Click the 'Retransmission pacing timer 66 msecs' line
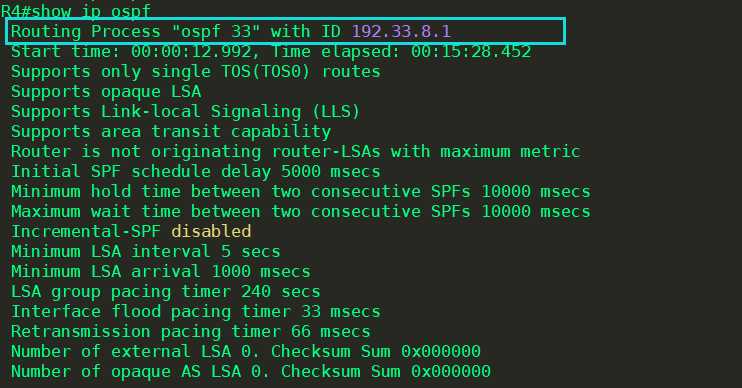The image size is (742, 388). (191, 332)
